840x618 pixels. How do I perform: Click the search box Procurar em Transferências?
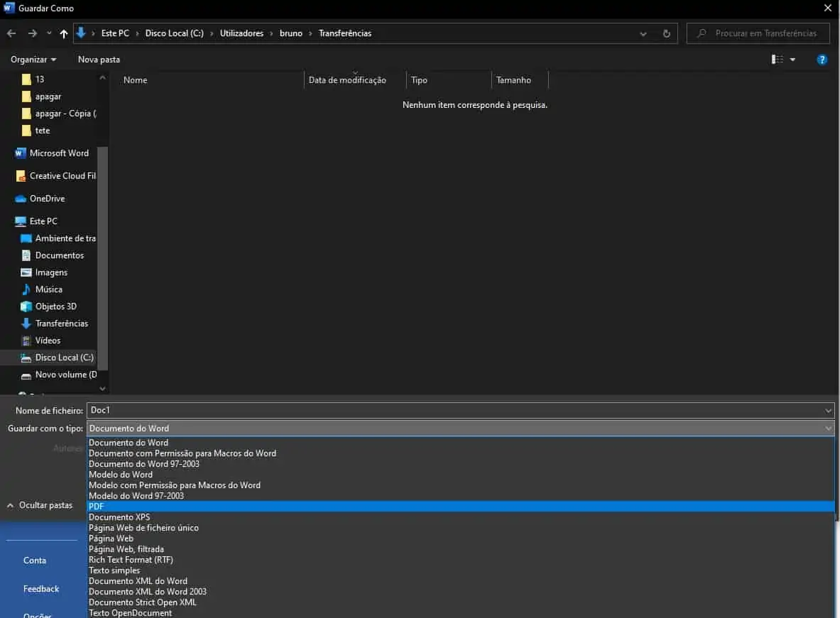click(x=758, y=33)
